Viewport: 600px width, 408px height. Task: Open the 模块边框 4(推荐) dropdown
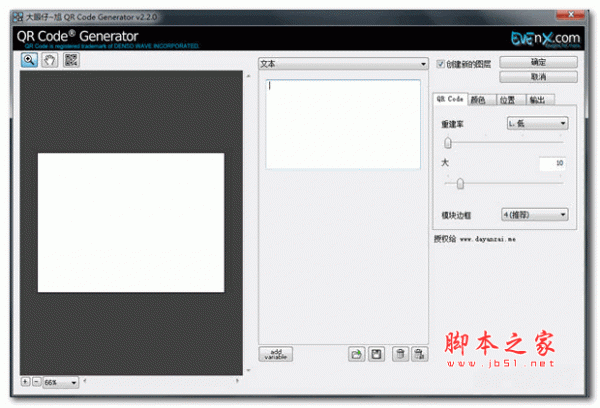pos(535,214)
